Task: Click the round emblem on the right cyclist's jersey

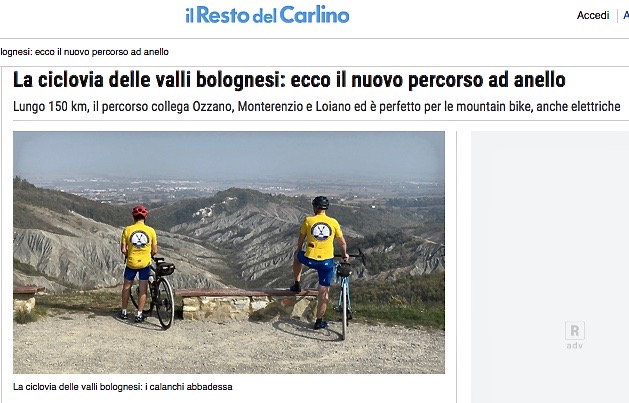Action: [x=321, y=231]
